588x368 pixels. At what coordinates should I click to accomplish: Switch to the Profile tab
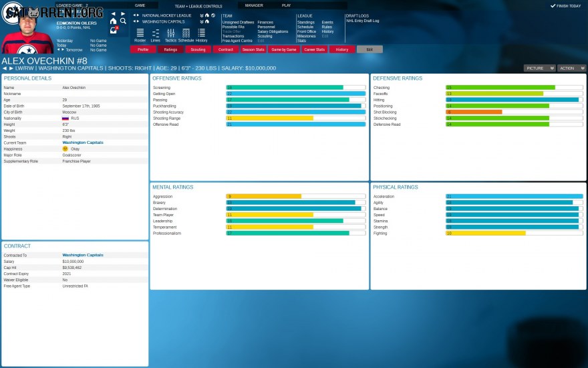click(143, 50)
